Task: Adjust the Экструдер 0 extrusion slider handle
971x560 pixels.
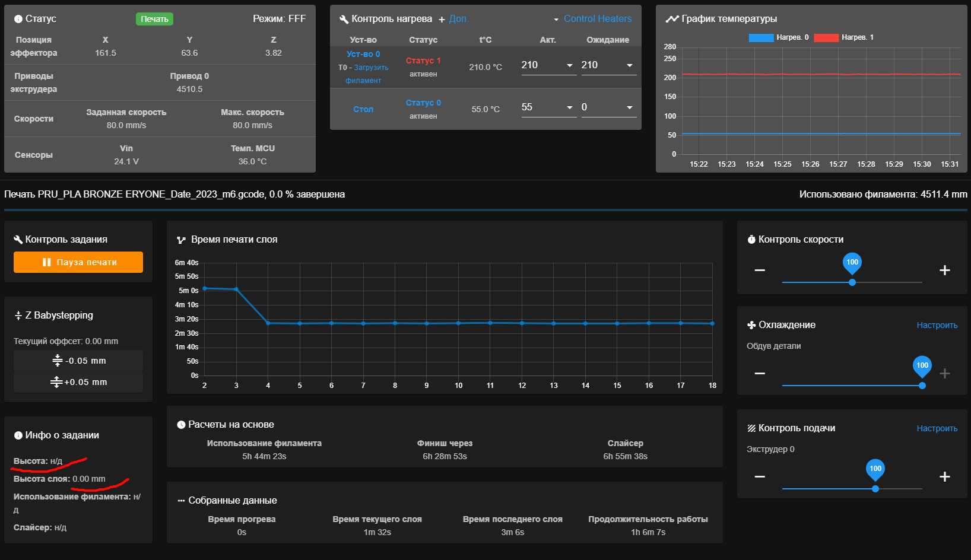Action: [875, 489]
